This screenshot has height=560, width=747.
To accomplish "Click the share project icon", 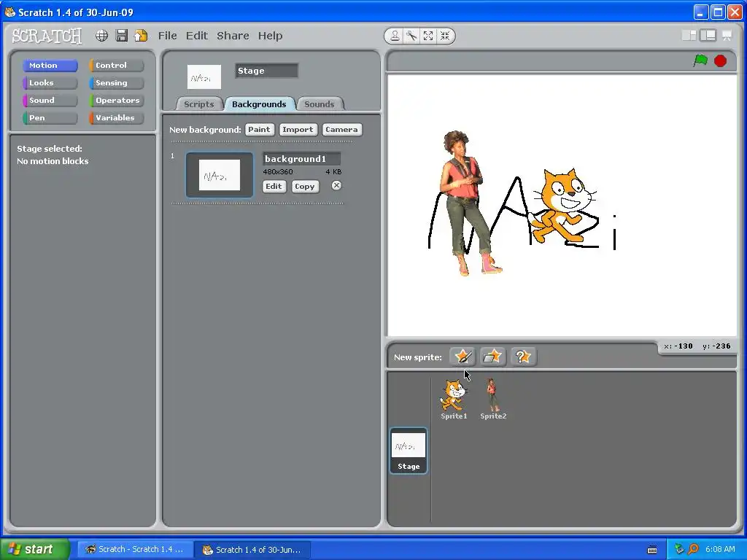I will point(141,36).
